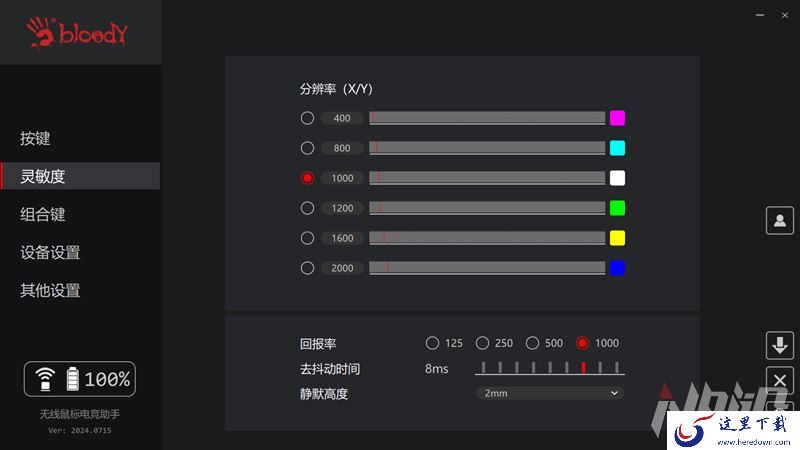Click the Bloody logo
The width and height of the screenshot is (800, 450).
tap(77, 33)
